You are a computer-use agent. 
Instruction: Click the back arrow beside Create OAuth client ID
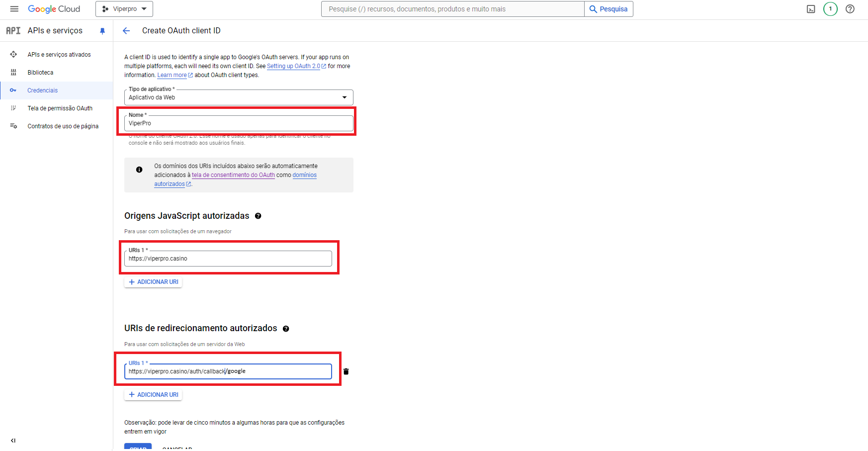pyautogui.click(x=126, y=31)
